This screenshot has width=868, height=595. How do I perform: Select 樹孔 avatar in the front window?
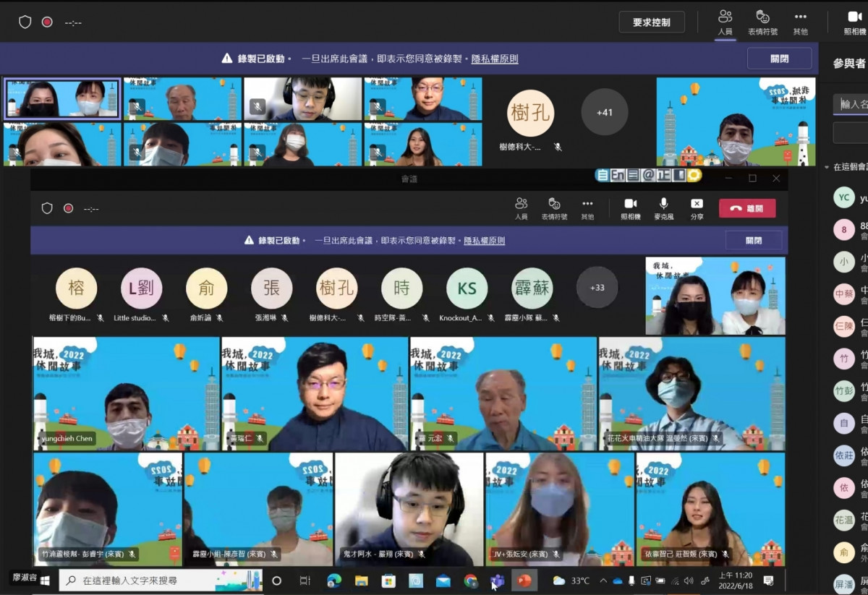pos(336,288)
